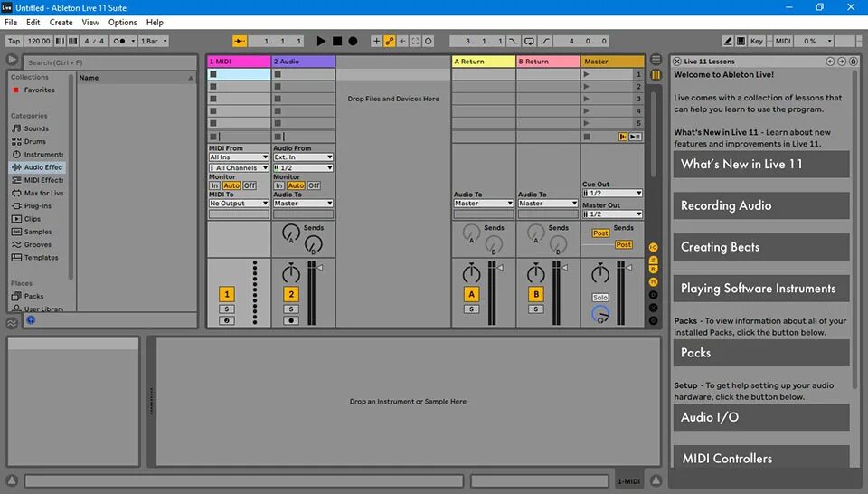
Task: Toggle track 1 activator button
Action: (x=226, y=294)
